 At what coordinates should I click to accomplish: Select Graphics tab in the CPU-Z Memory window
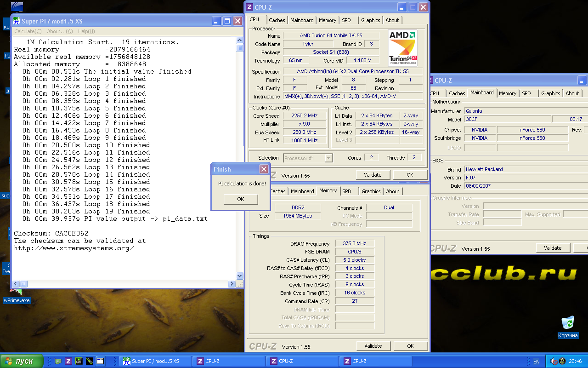click(371, 191)
